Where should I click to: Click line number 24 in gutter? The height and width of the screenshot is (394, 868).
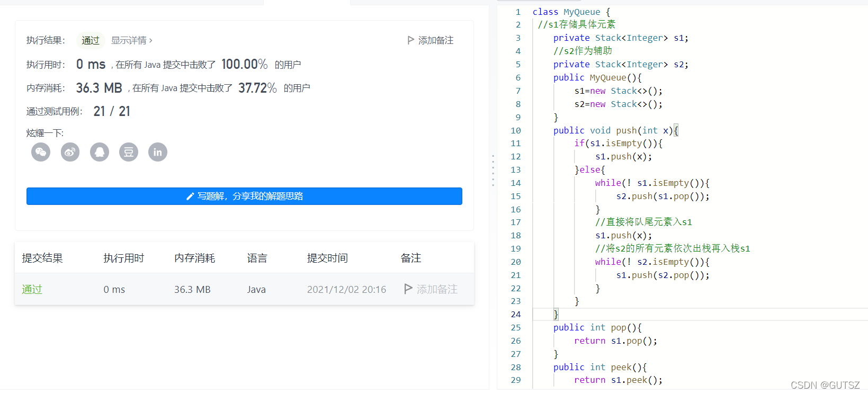(x=516, y=314)
